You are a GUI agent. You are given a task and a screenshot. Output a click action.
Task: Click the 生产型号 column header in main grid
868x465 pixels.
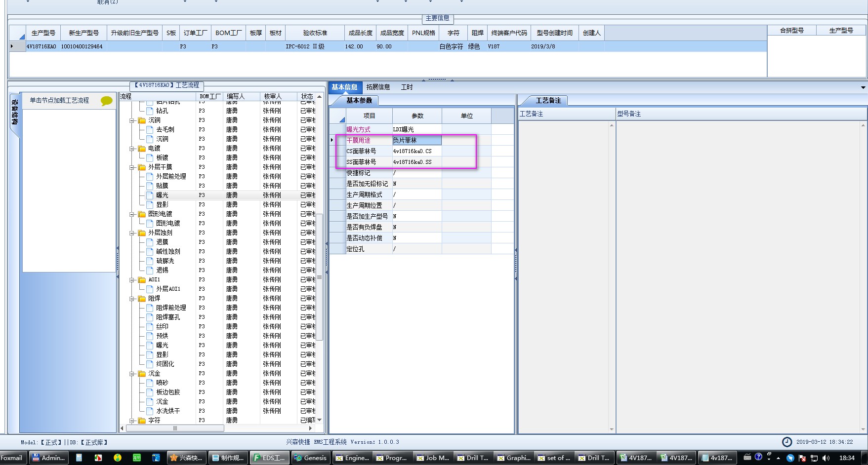[43, 33]
